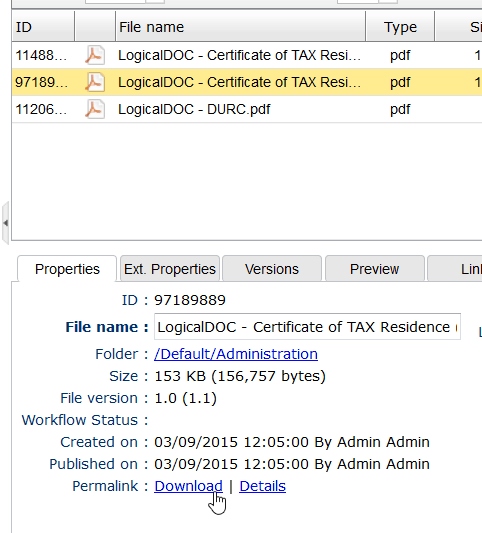Click the size value 153 KB (156,757 bytes)
The width and height of the screenshot is (482, 533).
click(240, 376)
